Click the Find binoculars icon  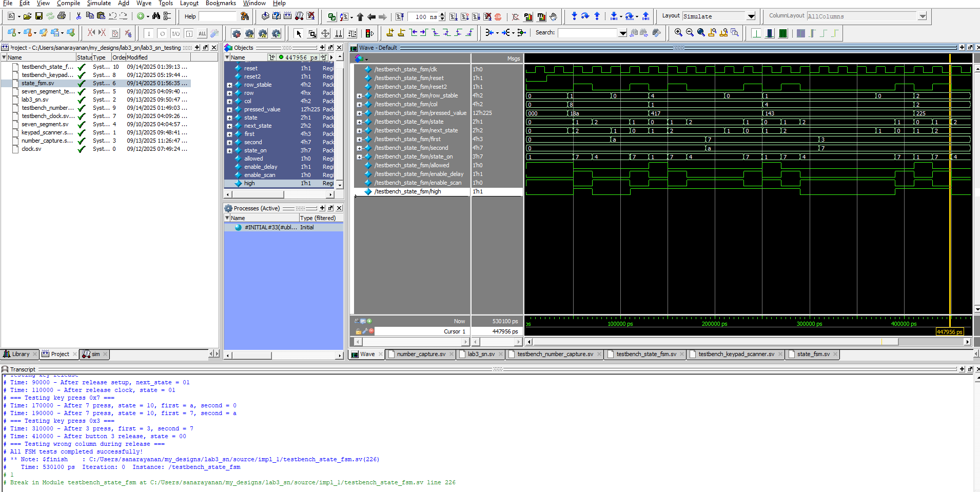pyautogui.click(x=156, y=16)
